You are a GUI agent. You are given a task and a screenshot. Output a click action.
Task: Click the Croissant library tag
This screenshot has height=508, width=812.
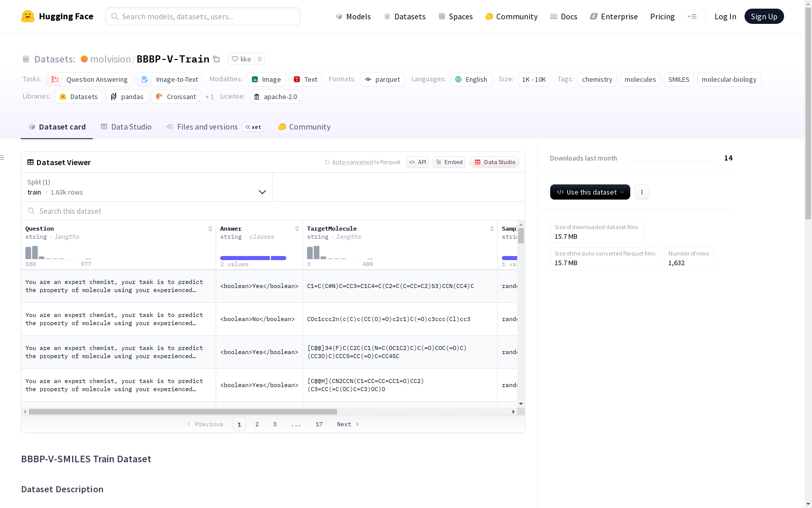pos(176,97)
